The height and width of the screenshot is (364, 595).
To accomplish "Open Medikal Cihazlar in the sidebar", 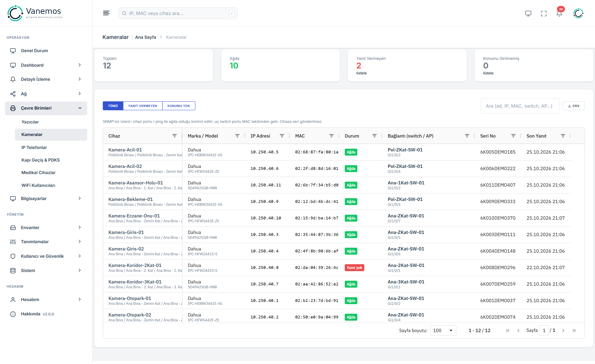I will tap(51, 173).
